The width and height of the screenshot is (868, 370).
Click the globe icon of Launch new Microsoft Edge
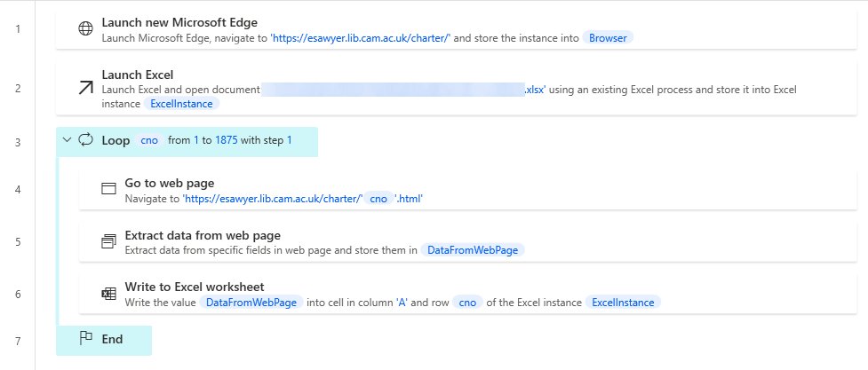85,29
